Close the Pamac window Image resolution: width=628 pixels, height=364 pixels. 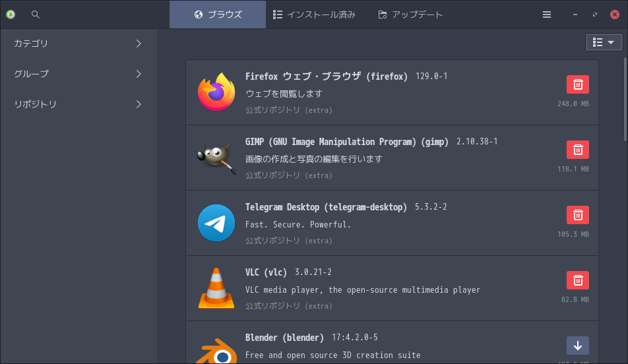(615, 15)
